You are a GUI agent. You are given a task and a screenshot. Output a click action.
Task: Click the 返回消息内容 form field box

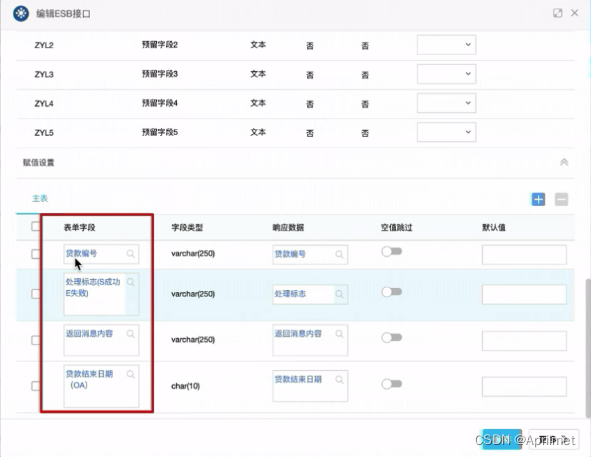click(101, 340)
